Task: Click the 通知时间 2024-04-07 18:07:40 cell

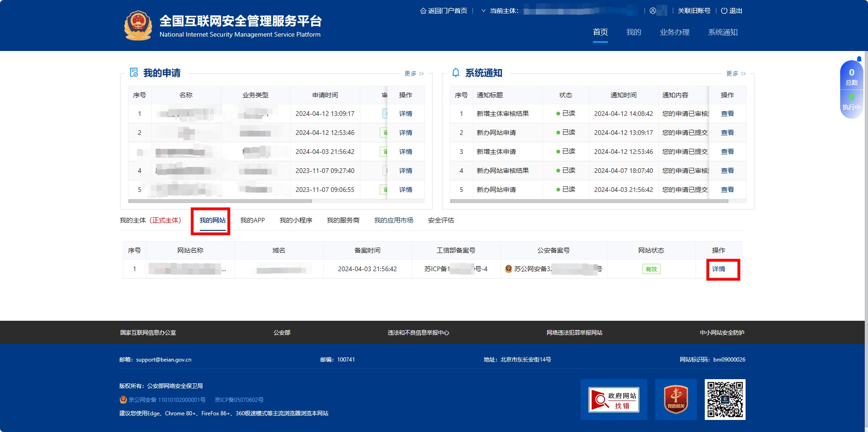Action: pyautogui.click(x=623, y=171)
